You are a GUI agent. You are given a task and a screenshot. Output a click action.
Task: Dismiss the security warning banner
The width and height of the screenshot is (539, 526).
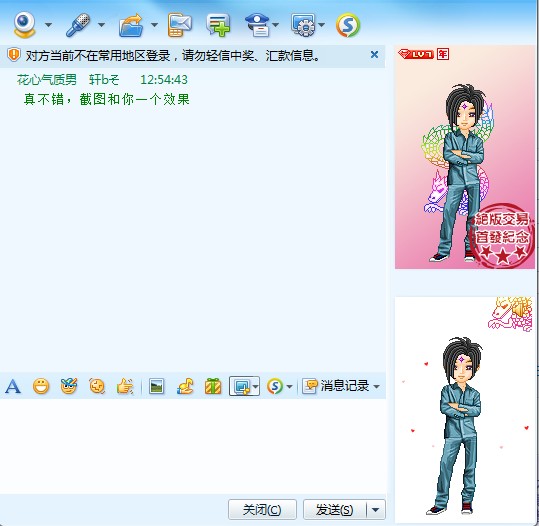click(374, 54)
